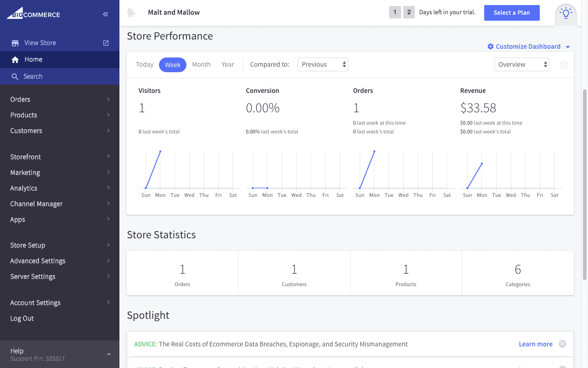Screen dimensions: 588x368
Task: Click the Select a Plan button
Action: [x=512, y=13]
